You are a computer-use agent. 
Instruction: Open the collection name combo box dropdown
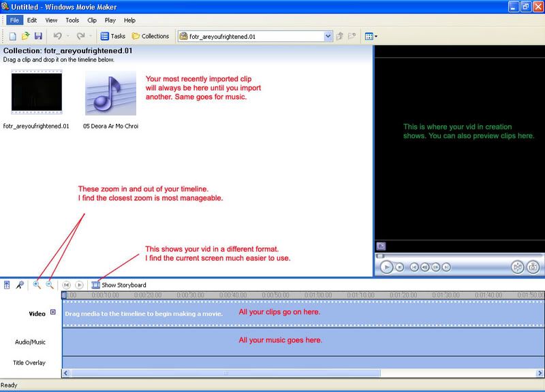(x=328, y=36)
